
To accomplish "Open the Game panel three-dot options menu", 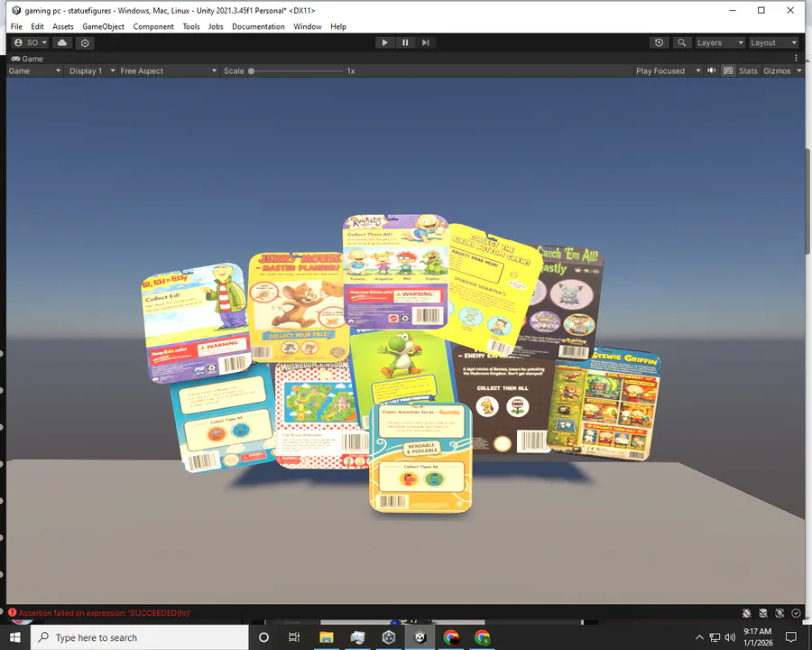I will coord(796,58).
